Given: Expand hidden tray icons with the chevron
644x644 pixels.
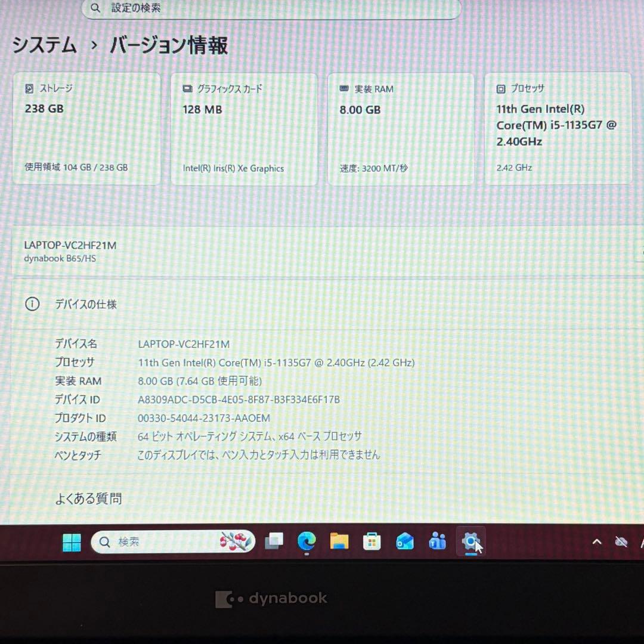Looking at the screenshot, I should (597, 541).
